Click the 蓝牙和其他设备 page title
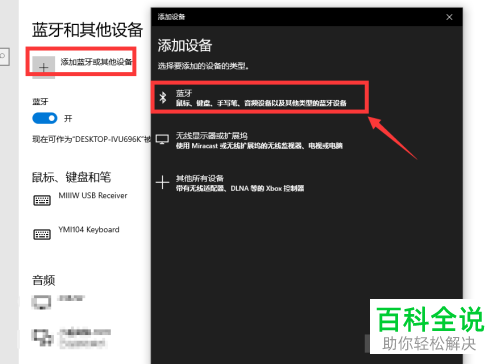This screenshot has width=500, height=364. point(87,30)
